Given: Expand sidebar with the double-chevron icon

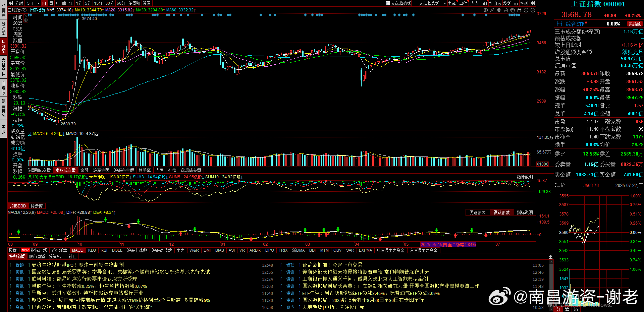Looking at the screenshot, I should tap(3, 5).
